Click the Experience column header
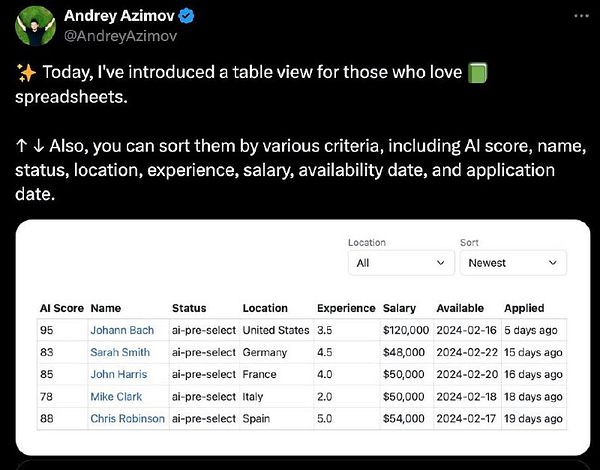Screen dimensions: 600x470 [x=345, y=308]
